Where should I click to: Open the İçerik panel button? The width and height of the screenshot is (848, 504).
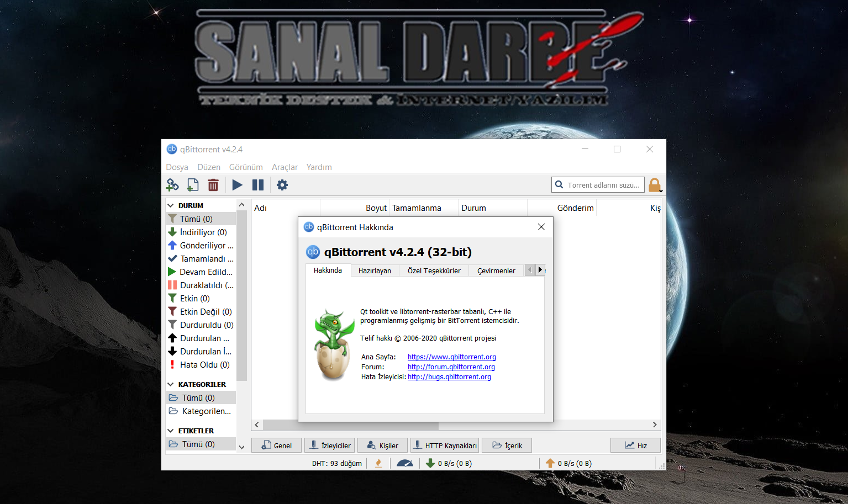pyautogui.click(x=507, y=445)
